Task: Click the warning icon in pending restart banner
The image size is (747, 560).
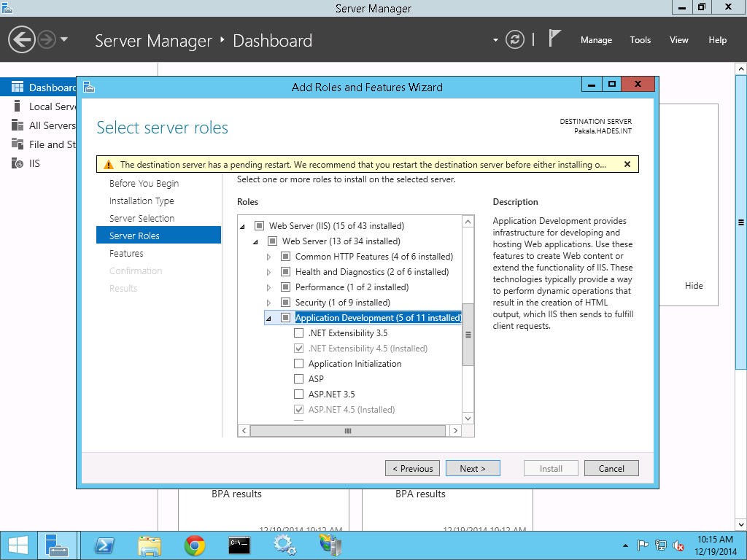Action: point(109,165)
